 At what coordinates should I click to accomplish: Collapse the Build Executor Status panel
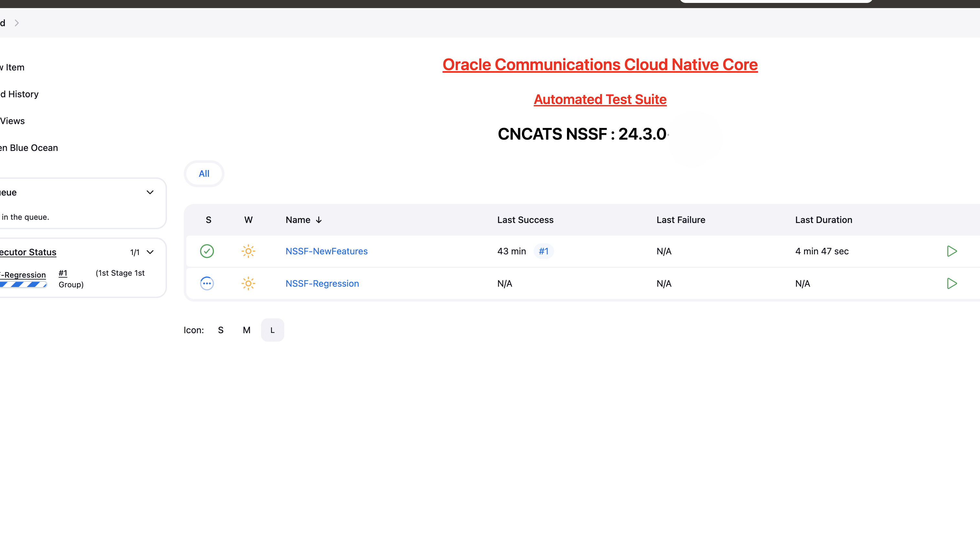tap(150, 252)
